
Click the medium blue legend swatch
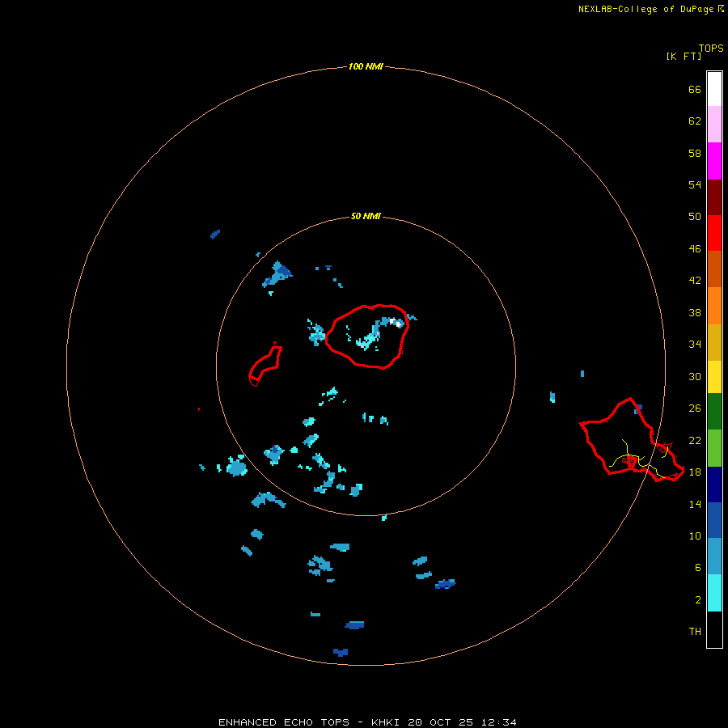[x=714, y=520]
